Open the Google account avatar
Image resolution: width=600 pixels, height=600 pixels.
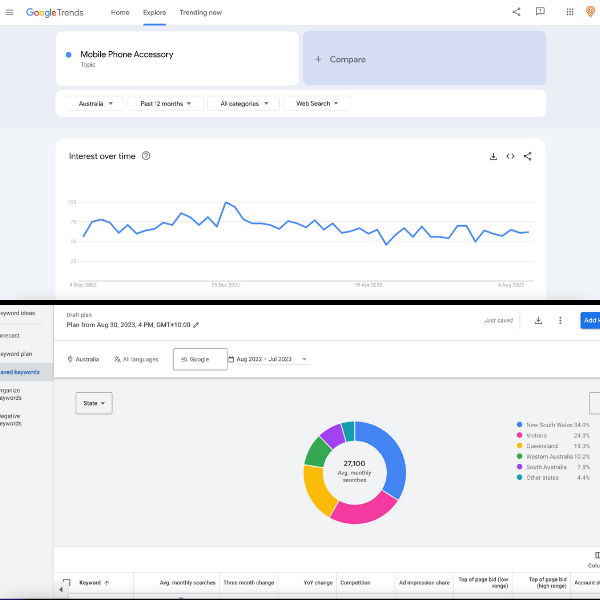[590, 12]
